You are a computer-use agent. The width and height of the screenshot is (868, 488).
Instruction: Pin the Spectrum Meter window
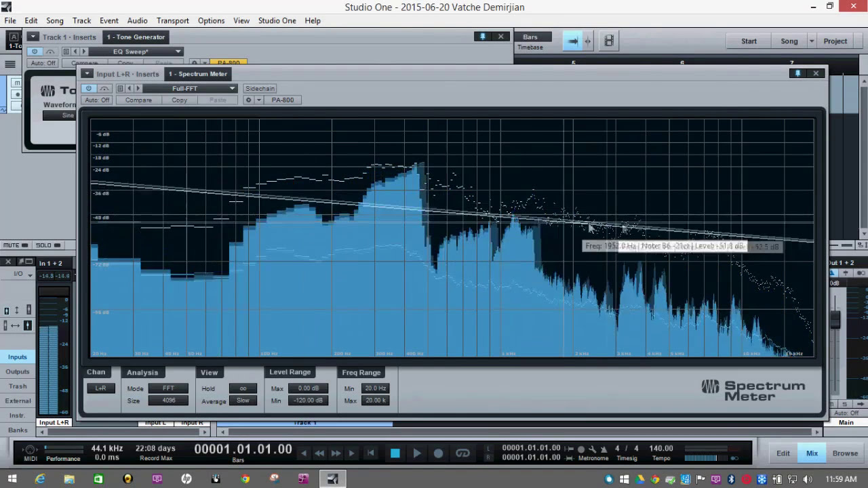point(797,73)
